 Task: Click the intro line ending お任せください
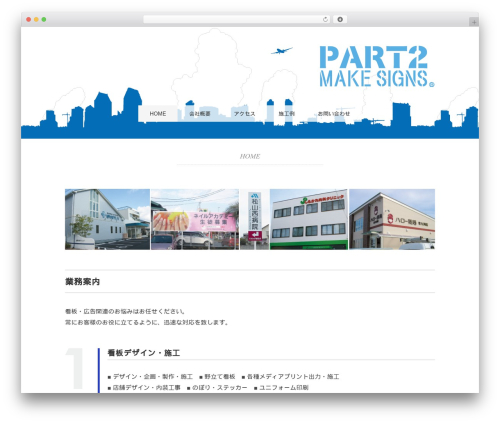125,312
